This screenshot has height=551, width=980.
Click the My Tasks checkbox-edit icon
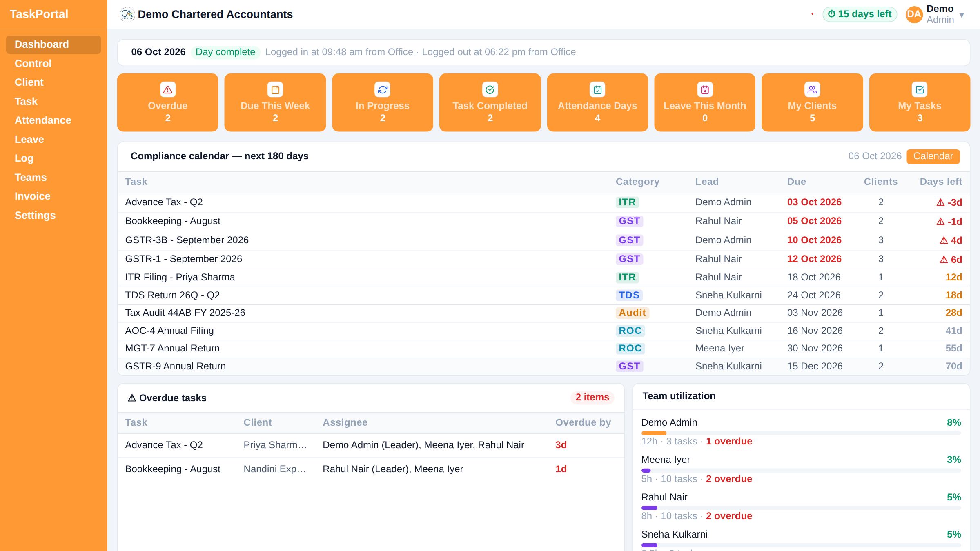coord(920,90)
